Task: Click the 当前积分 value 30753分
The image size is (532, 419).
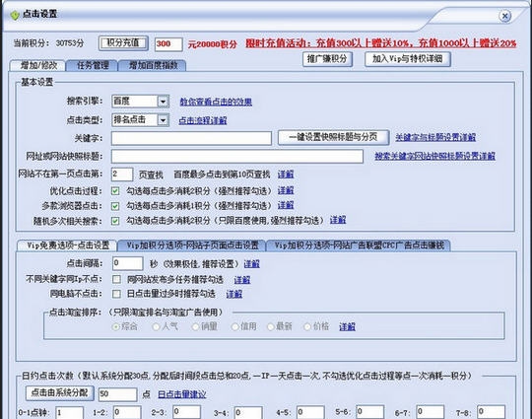Action: [x=70, y=43]
